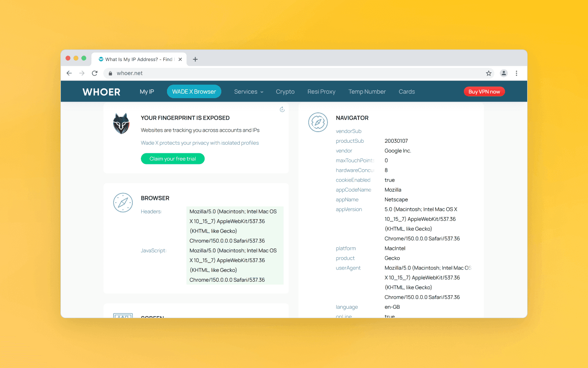Go to the Crypto page
This screenshot has height=368, width=588.
click(285, 92)
